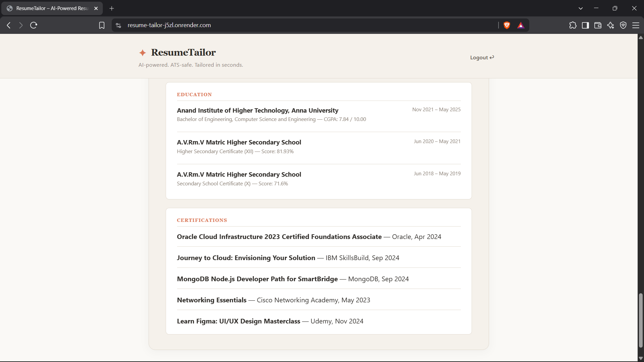This screenshot has height=362, width=644.
Task: Go forward to the next page
Action: click(x=21, y=25)
